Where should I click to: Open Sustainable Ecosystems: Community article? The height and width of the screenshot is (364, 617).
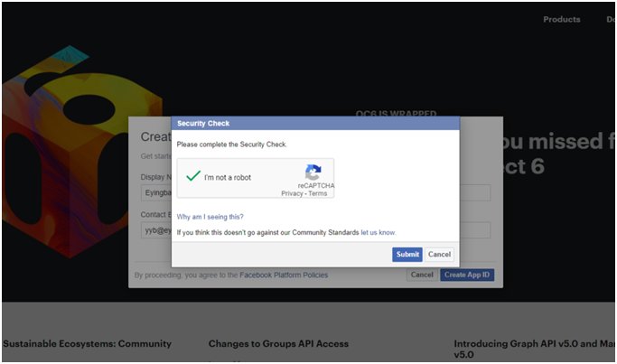click(x=88, y=343)
